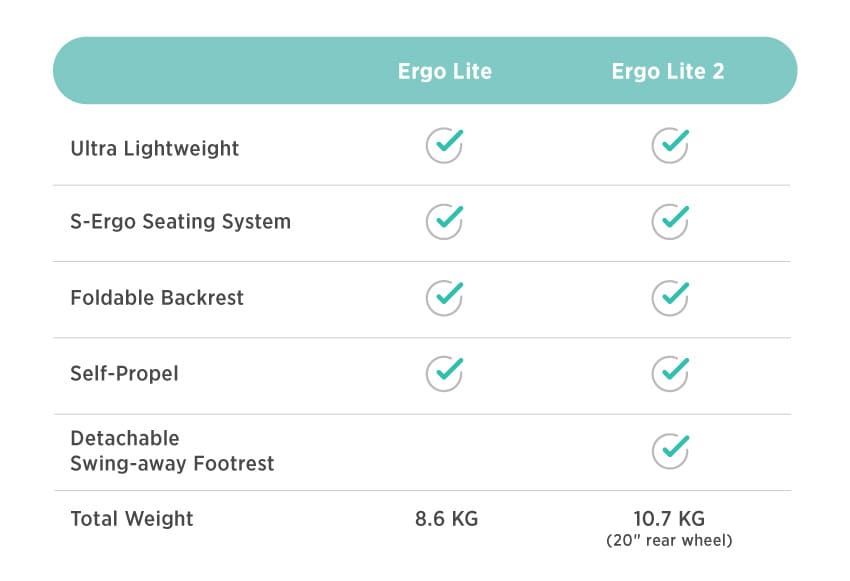This screenshot has width=850, height=581.
Task: Select Ergo Lite S-Ergo Seating checkmark
Action: point(444,221)
